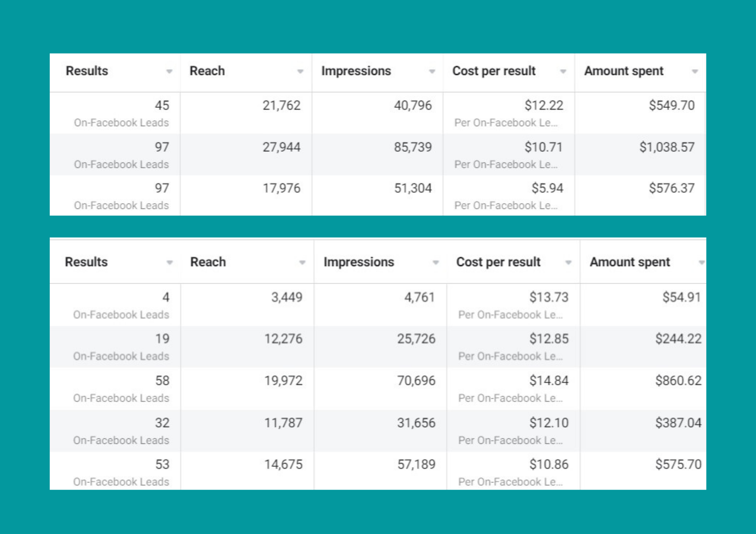The image size is (756, 534).
Task: Select the row with 4 On-Facebook Leads
Action: click(165, 297)
